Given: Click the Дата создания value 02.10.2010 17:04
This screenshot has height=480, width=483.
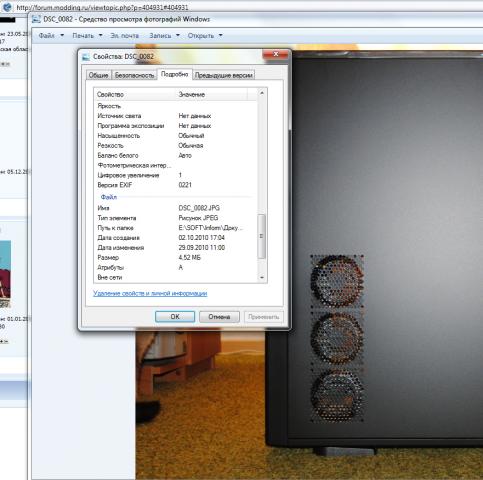Looking at the screenshot, I should (x=202, y=238).
